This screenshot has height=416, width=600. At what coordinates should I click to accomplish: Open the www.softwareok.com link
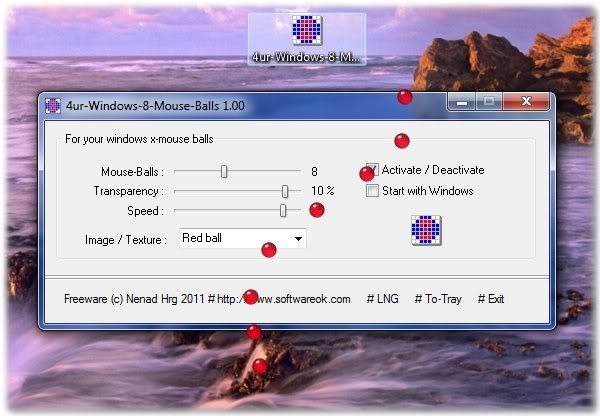[284, 299]
